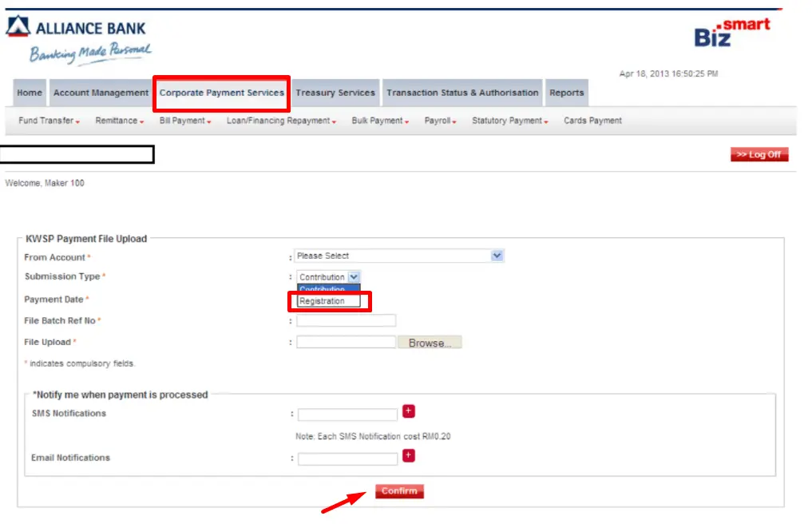
Task: Open the From Account dropdown
Action: (x=398, y=256)
